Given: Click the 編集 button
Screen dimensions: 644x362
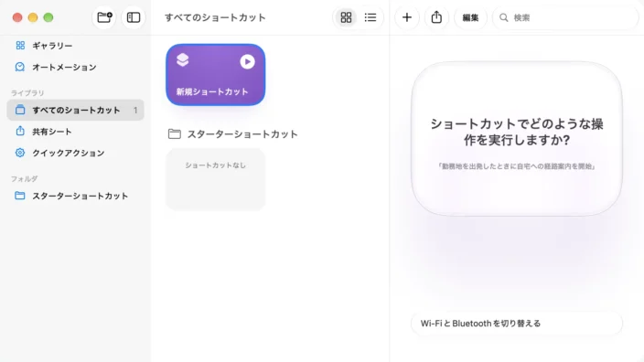Looking at the screenshot, I should pyautogui.click(x=471, y=17).
